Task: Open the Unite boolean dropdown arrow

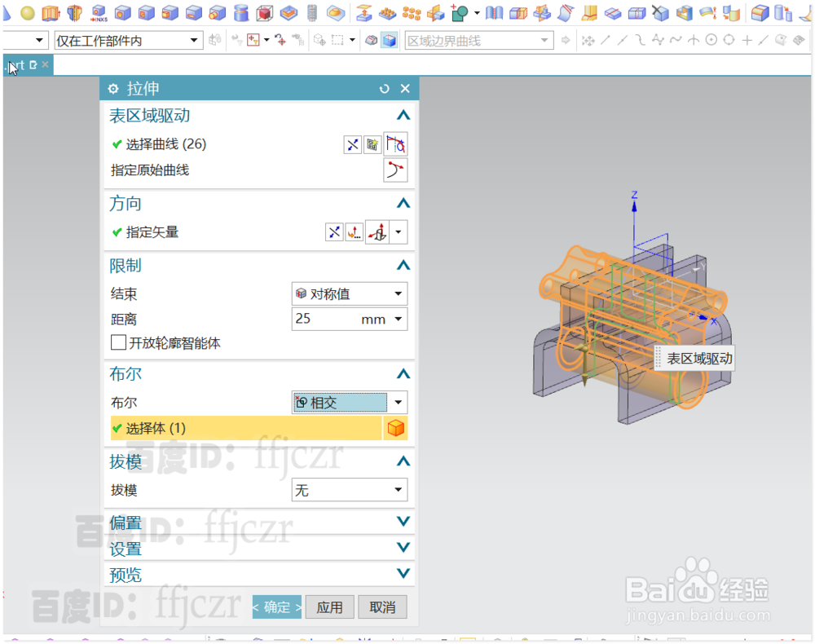Action: point(477,12)
